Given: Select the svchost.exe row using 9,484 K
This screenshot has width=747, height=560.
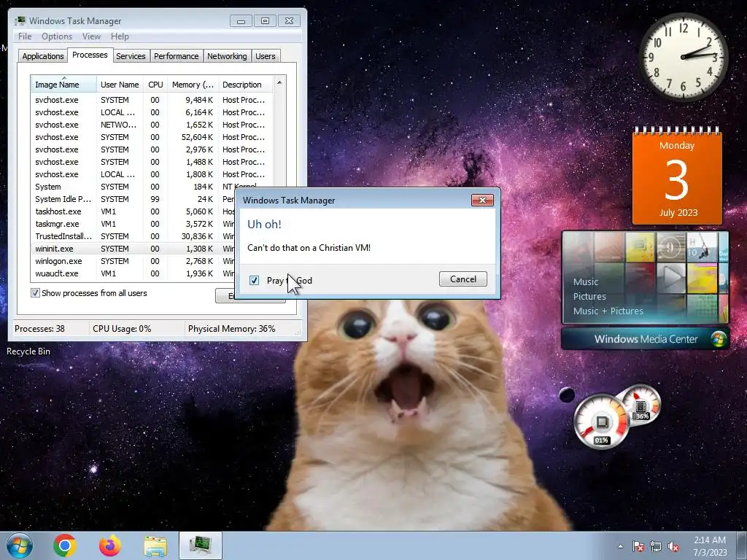Looking at the screenshot, I should point(152,100).
